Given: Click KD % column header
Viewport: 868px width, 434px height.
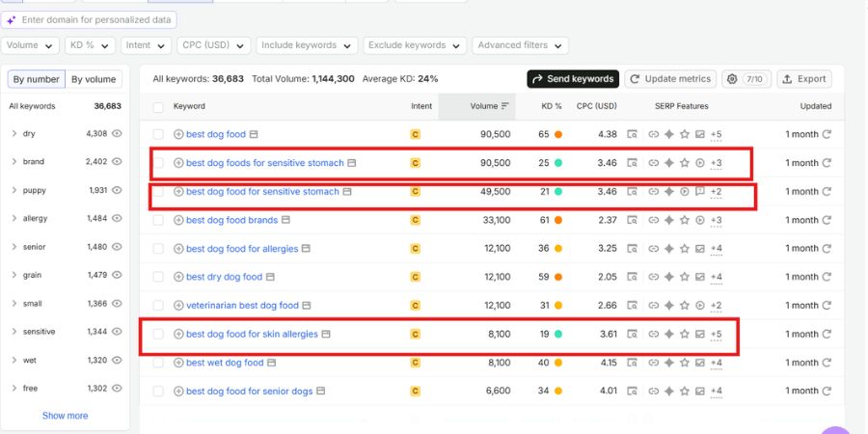Looking at the screenshot, I should click(x=552, y=106).
